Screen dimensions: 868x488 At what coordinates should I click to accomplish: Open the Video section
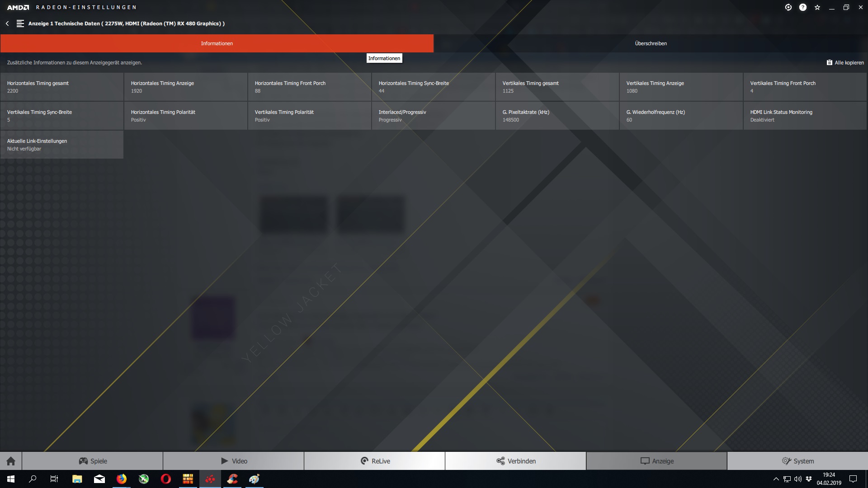click(234, 461)
